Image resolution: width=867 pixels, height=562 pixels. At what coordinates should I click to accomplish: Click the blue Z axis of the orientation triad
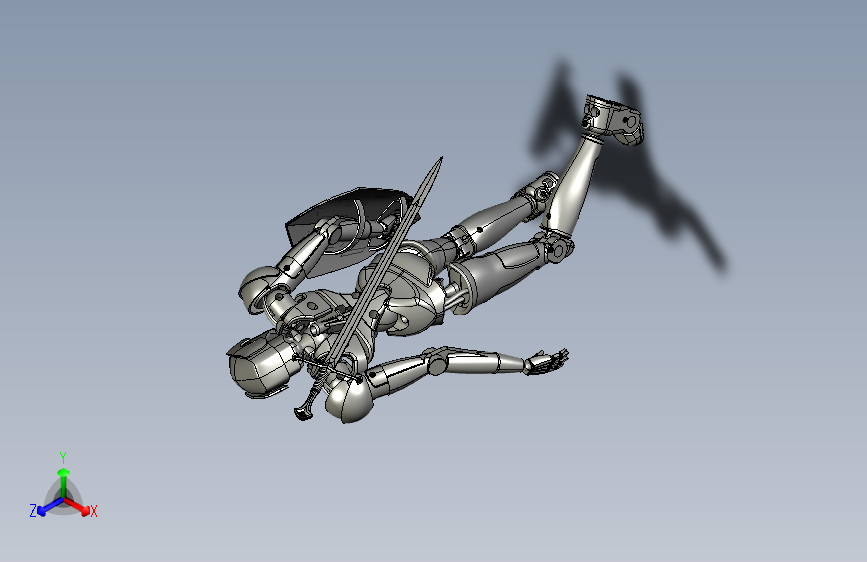click(x=50, y=506)
